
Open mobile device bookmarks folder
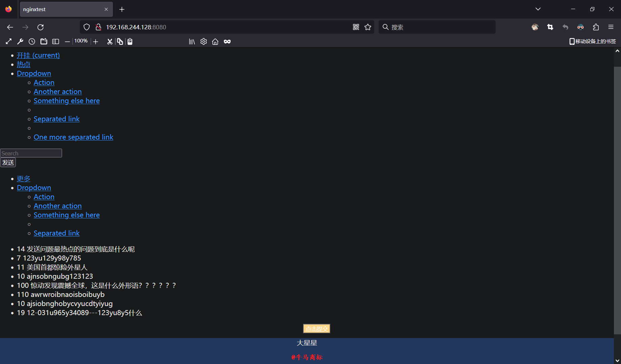coord(593,41)
